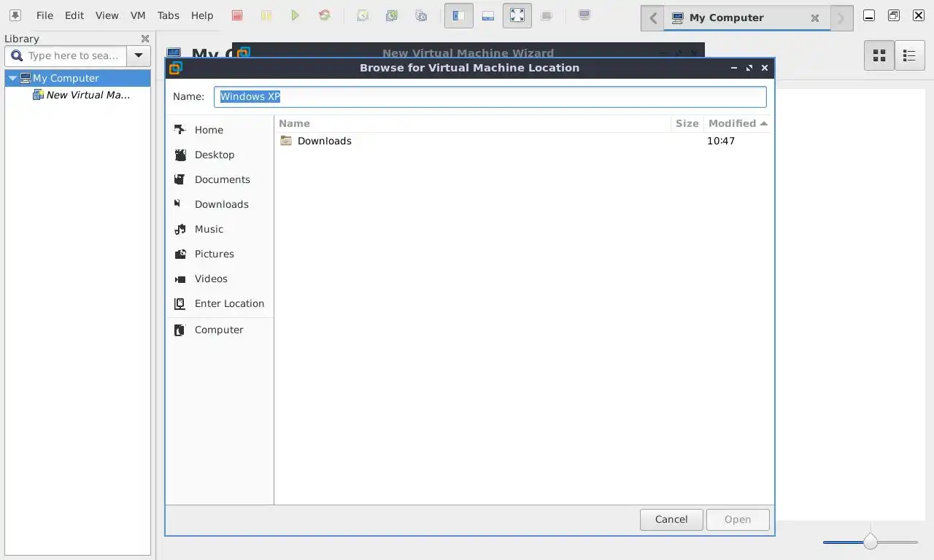Click the red power off toolbar icon
The height and width of the screenshot is (560, 934).
(237, 15)
